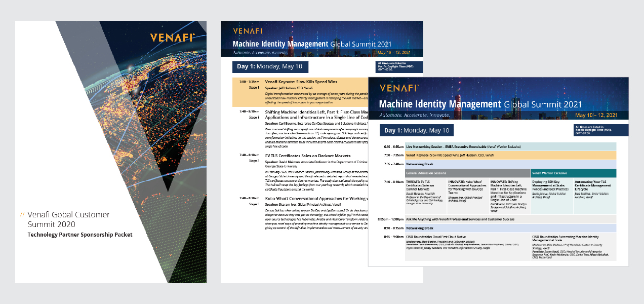644x304 pixels.
Task: Select the Day 1 Monday label on middle page
Action: (x=270, y=67)
